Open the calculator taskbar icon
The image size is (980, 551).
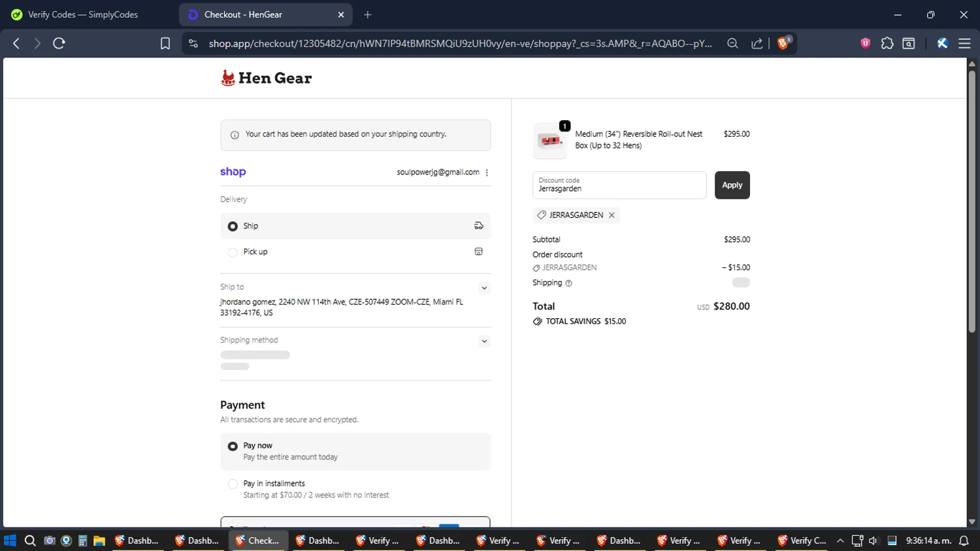tap(83, 541)
